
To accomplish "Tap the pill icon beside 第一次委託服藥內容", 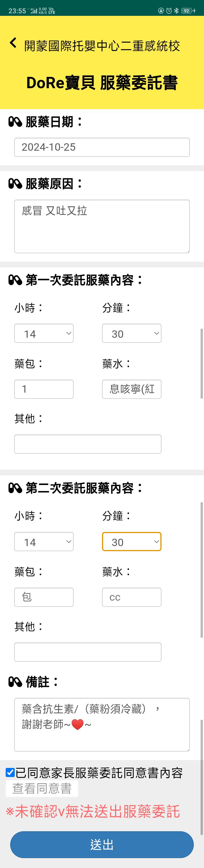I will tap(15, 280).
